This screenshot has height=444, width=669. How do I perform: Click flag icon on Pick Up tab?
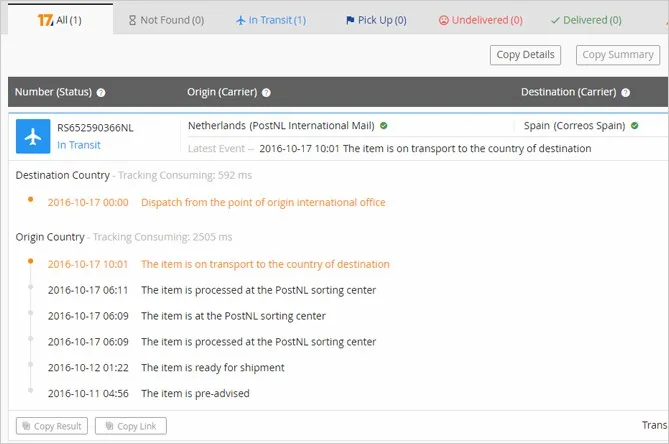click(x=350, y=20)
